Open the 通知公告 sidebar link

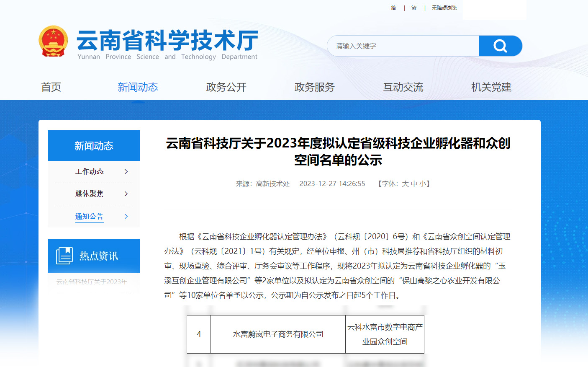[89, 216]
